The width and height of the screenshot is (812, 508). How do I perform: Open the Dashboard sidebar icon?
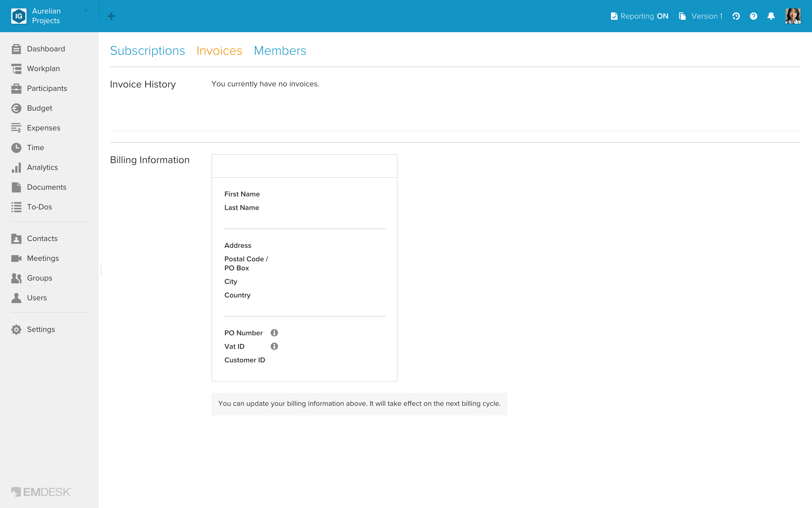[x=16, y=49]
